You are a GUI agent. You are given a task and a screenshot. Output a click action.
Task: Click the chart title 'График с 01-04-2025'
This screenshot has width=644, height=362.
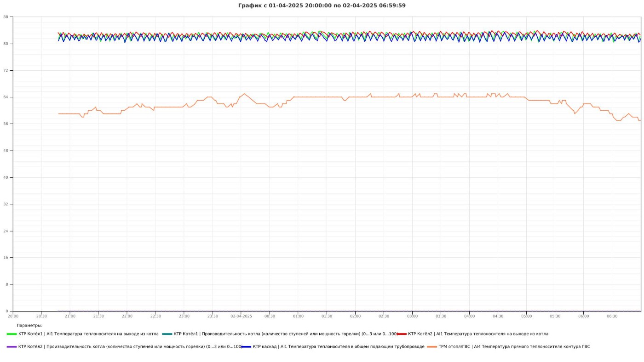click(322, 6)
